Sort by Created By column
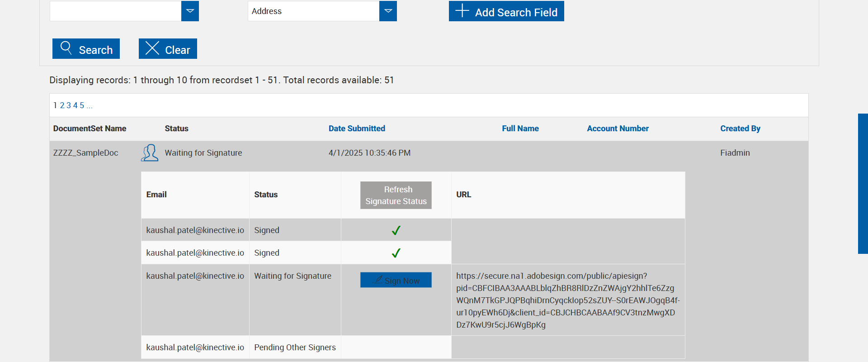The image size is (868, 362). (x=740, y=129)
